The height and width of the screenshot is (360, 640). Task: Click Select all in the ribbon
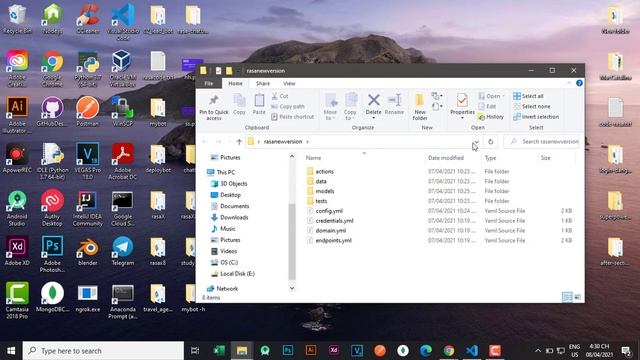pos(528,96)
